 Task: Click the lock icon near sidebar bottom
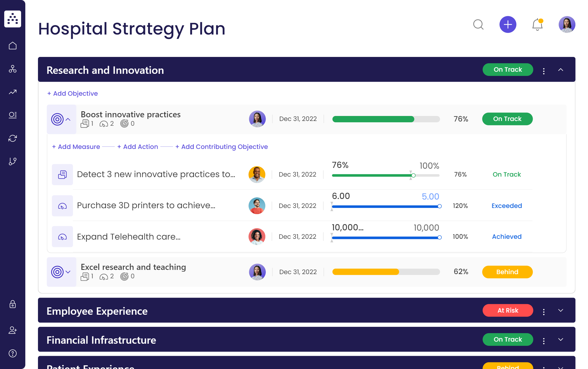pyautogui.click(x=12, y=305)
